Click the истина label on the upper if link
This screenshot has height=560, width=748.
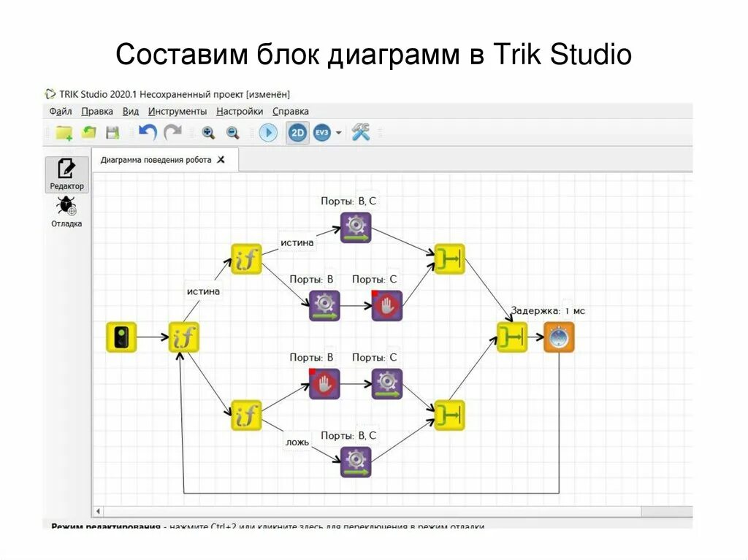[297, 242]
